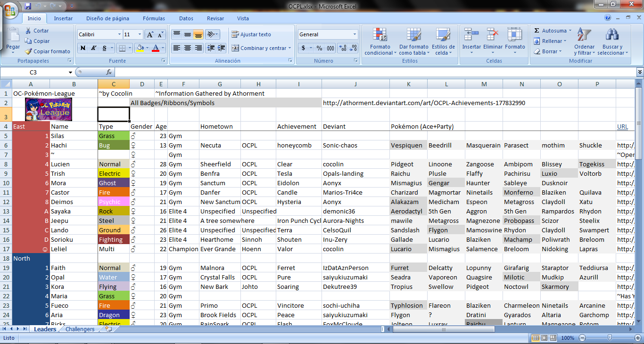The image size is (644, 344).
Task: Toggle center horizontal alignment
Action: (188, 48)
